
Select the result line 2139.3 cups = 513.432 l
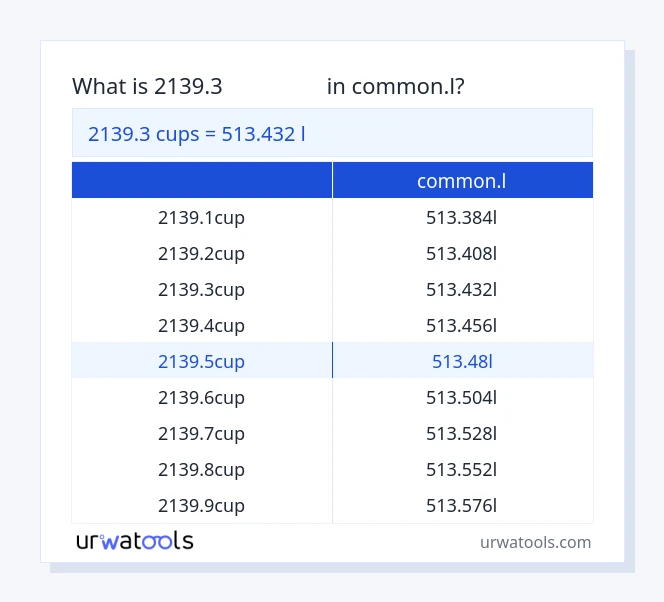tap(197, 133)
